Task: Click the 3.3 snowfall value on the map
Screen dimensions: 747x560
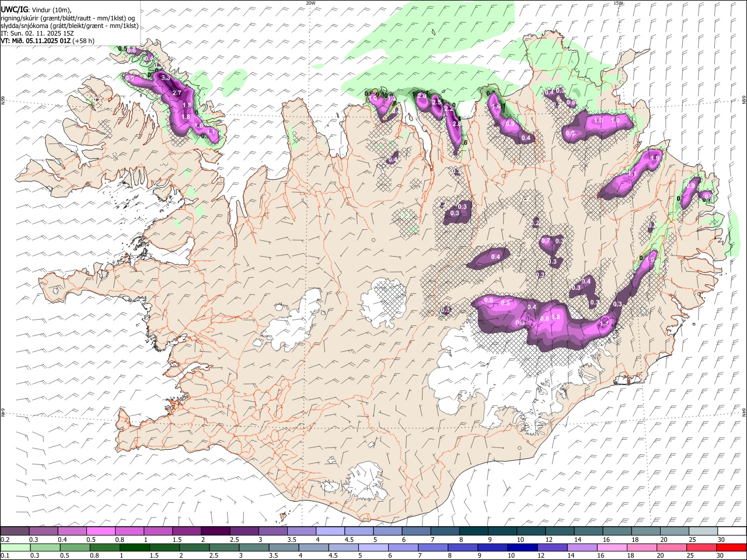Action: (x=165, y=78)
